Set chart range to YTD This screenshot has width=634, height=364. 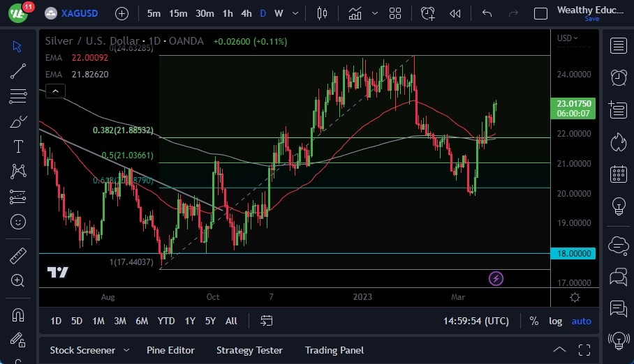166,321
